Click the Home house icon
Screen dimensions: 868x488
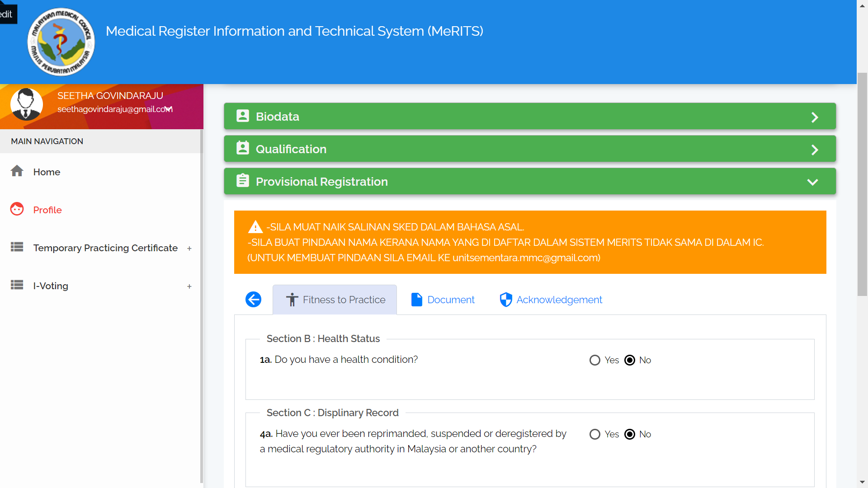(x=17, y=171)
